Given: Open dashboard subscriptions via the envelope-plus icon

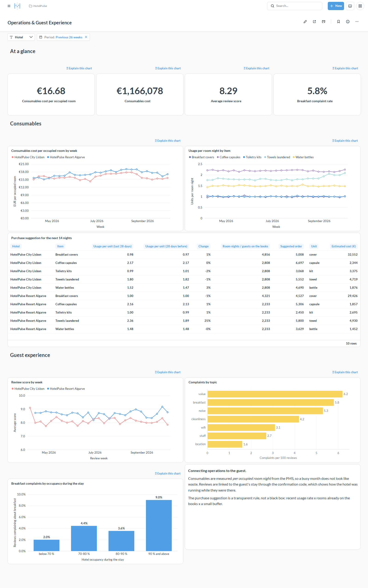Looking at the screenshot, I should (x=323, y=22).
